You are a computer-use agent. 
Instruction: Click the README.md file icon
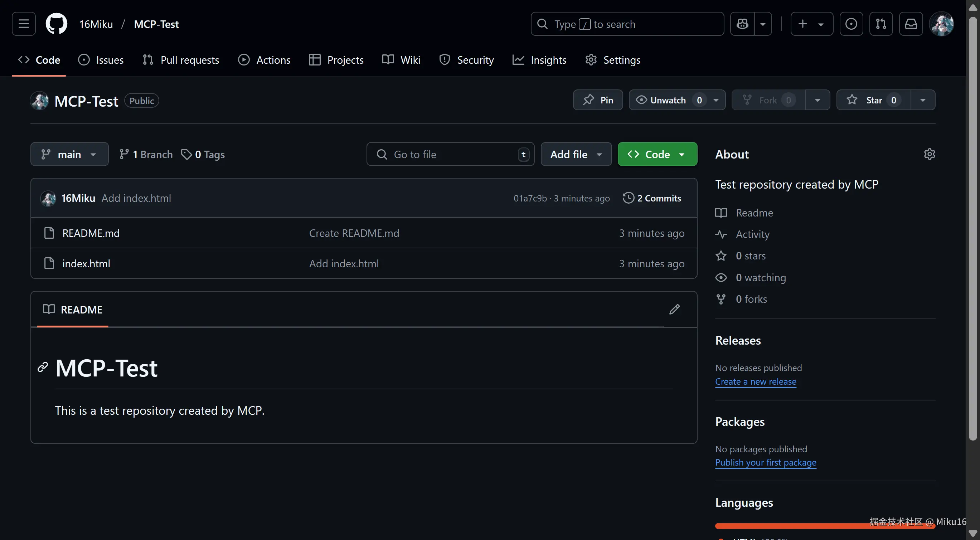(49, 233)
